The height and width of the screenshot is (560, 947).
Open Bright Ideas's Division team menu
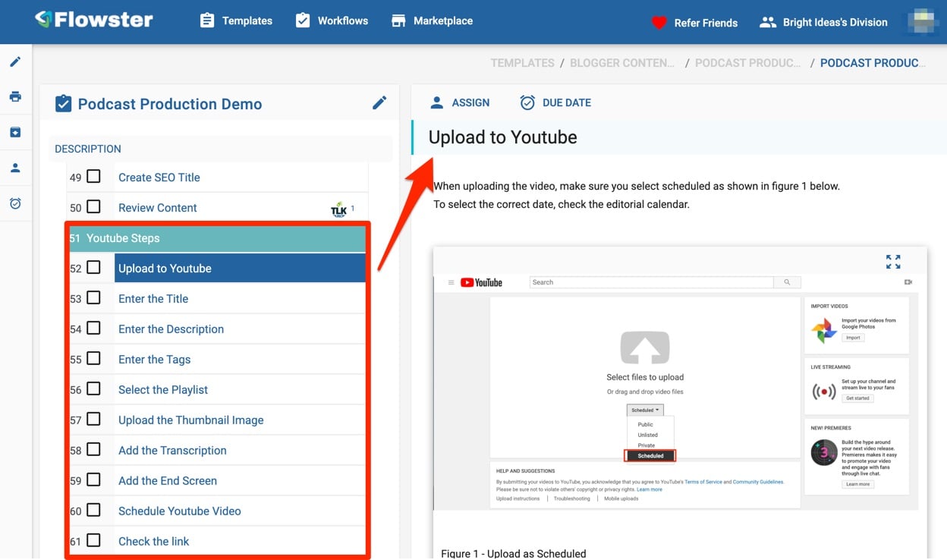(823, 22)
